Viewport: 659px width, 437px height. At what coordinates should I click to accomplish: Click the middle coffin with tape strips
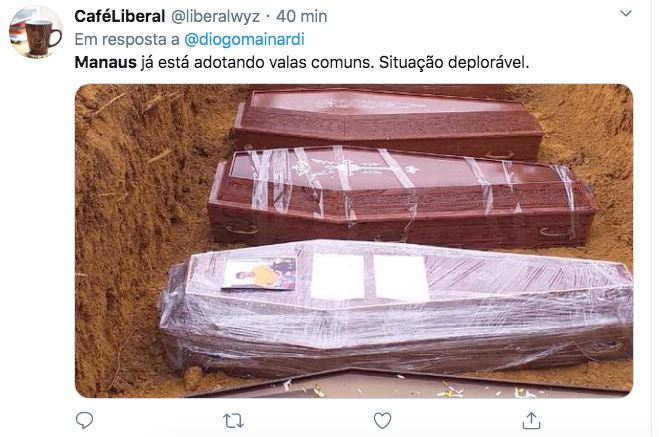[401, 197]
